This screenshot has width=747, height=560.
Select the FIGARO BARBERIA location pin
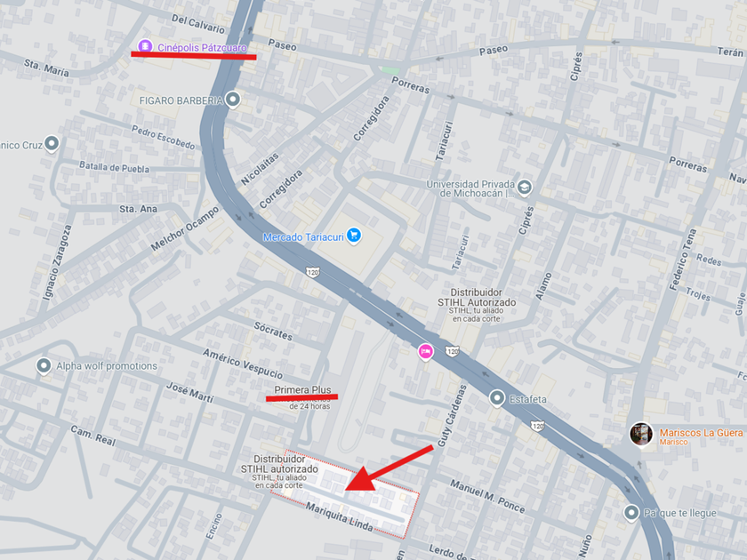tap(233, 100)
